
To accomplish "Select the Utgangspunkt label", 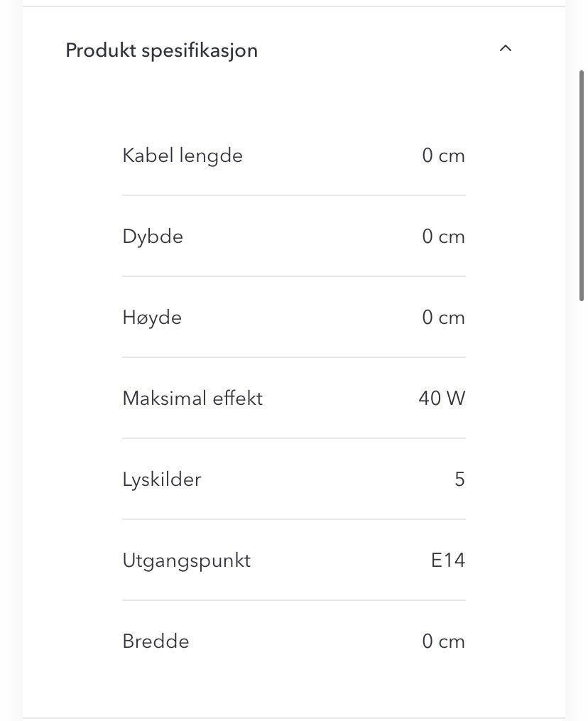I will (x=186, y=560).
